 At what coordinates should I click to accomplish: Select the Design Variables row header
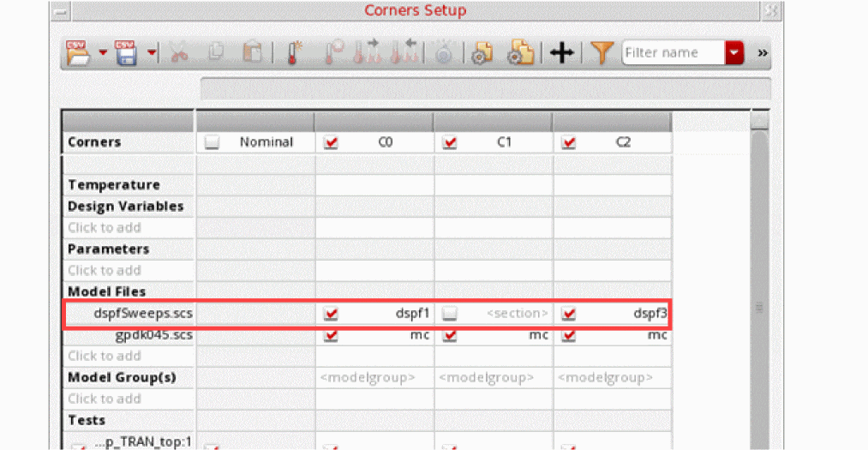(126, 207)
